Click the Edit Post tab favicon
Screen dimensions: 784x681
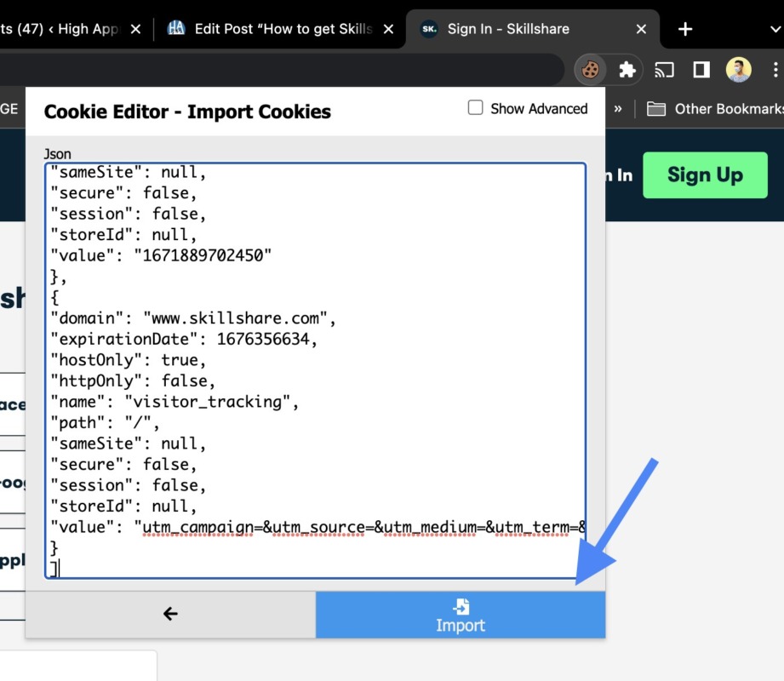pyautogui.click(x=176, y=28)
